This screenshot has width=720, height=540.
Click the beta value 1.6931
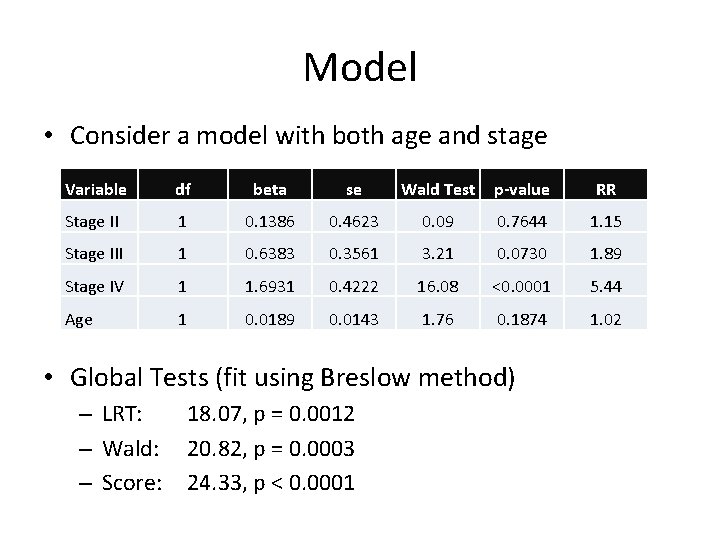(268, 286)
